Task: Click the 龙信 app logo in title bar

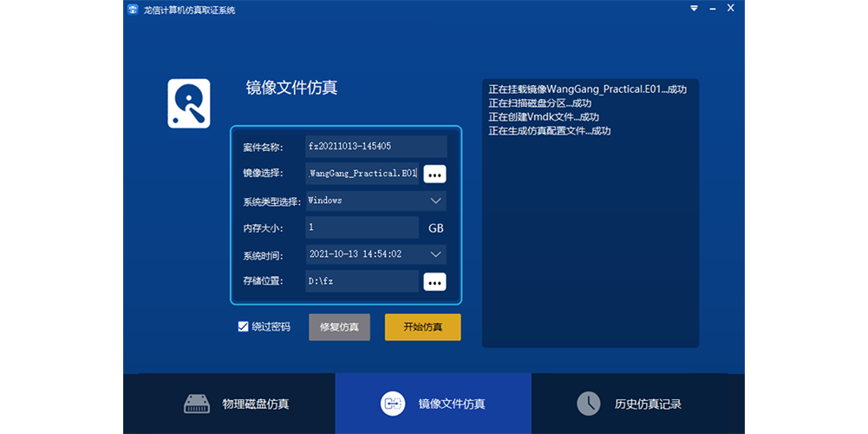Action: point(133,10)
